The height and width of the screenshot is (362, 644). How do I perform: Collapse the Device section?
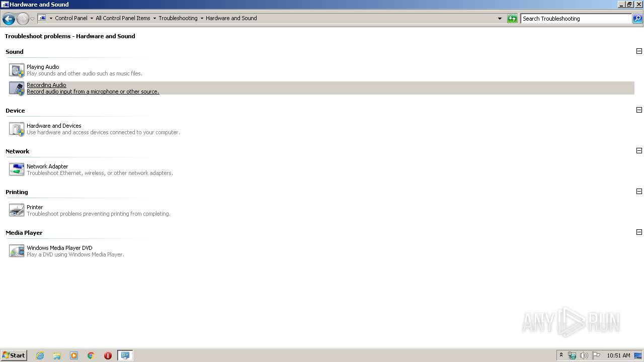[x=639, y=110]
